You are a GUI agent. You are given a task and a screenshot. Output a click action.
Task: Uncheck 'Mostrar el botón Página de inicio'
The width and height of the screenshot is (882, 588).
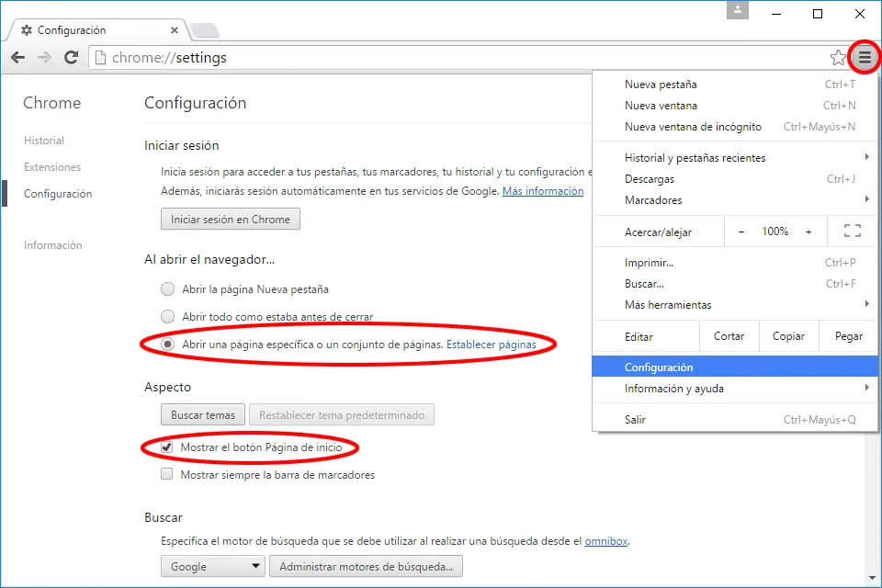click(167, 447)
